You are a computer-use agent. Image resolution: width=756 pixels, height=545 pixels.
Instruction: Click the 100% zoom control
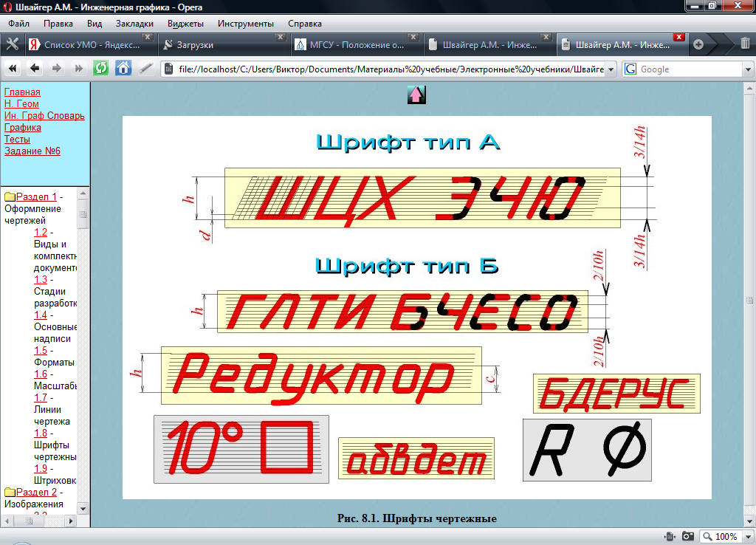721,537
